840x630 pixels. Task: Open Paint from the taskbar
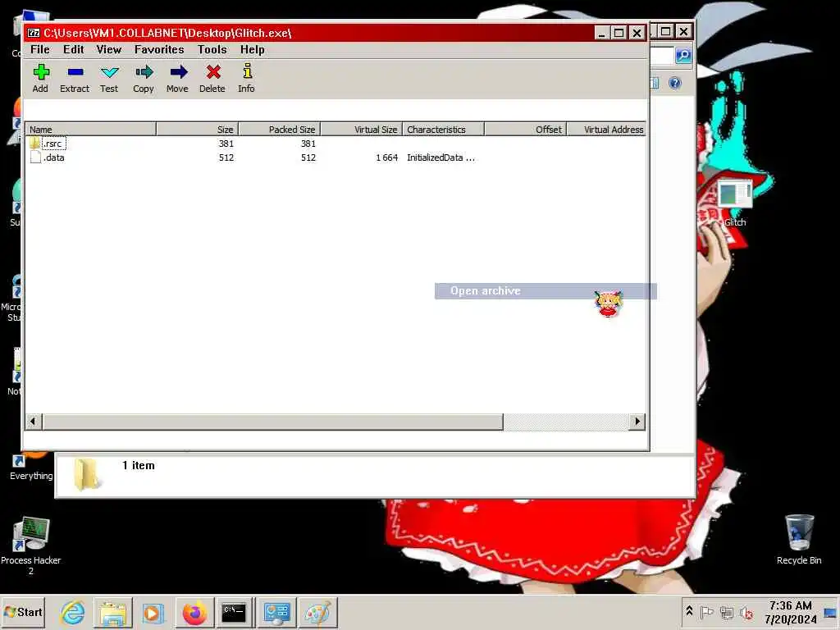(x=317, y=612)
